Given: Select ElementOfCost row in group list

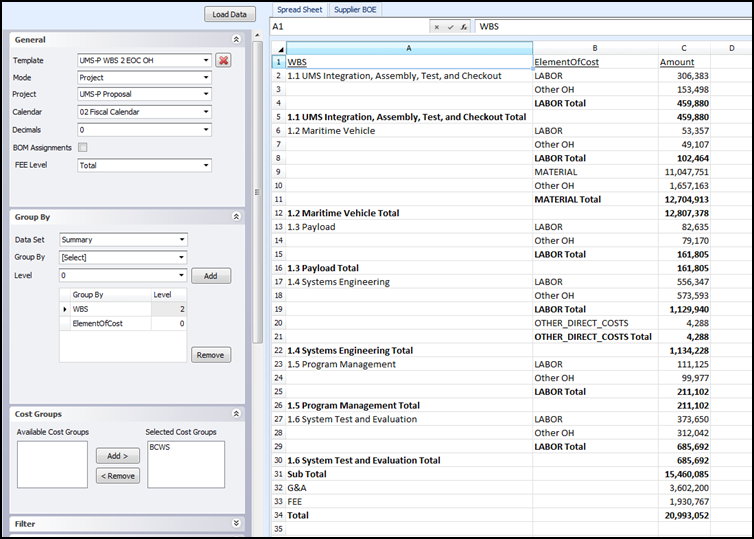Looking at the screenshot, I should tap(123, 324).
